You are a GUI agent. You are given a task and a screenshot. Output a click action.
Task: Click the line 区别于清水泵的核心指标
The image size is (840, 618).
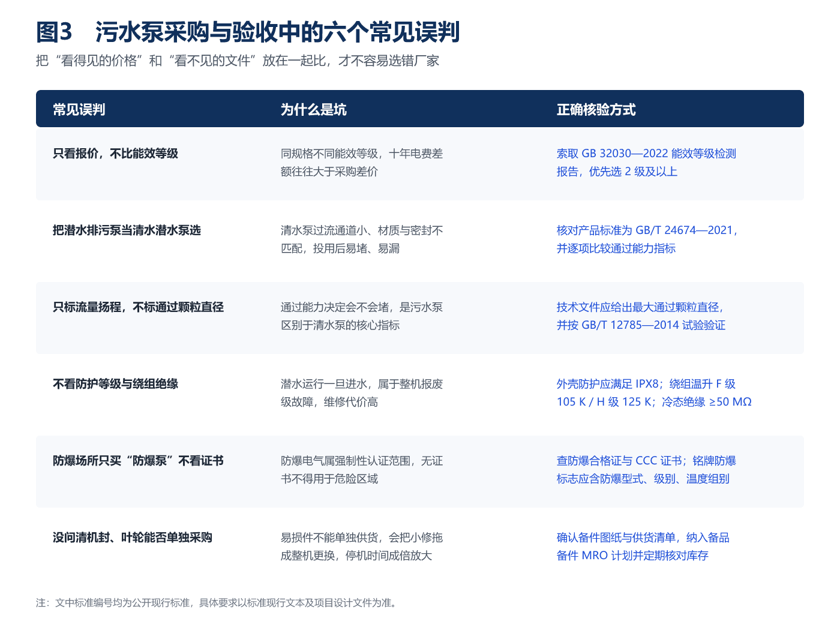340,325
